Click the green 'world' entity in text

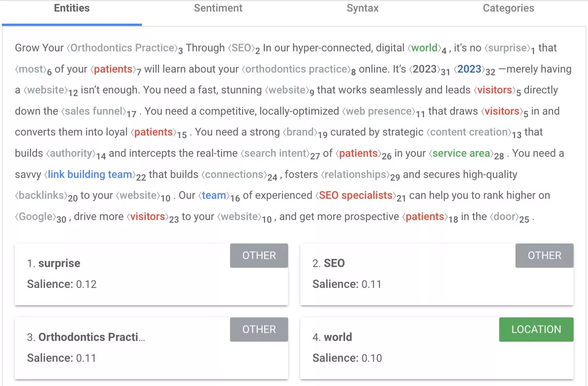424,48
